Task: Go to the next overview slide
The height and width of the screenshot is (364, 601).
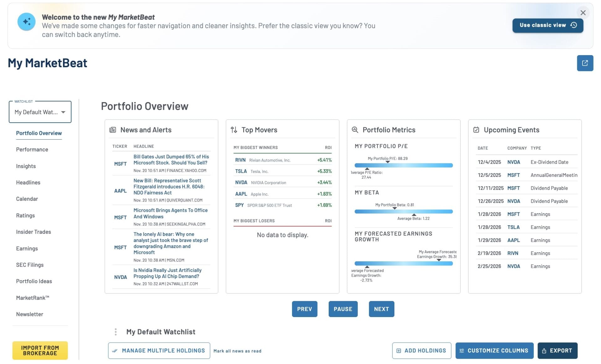Action: (x=381, y=309)
